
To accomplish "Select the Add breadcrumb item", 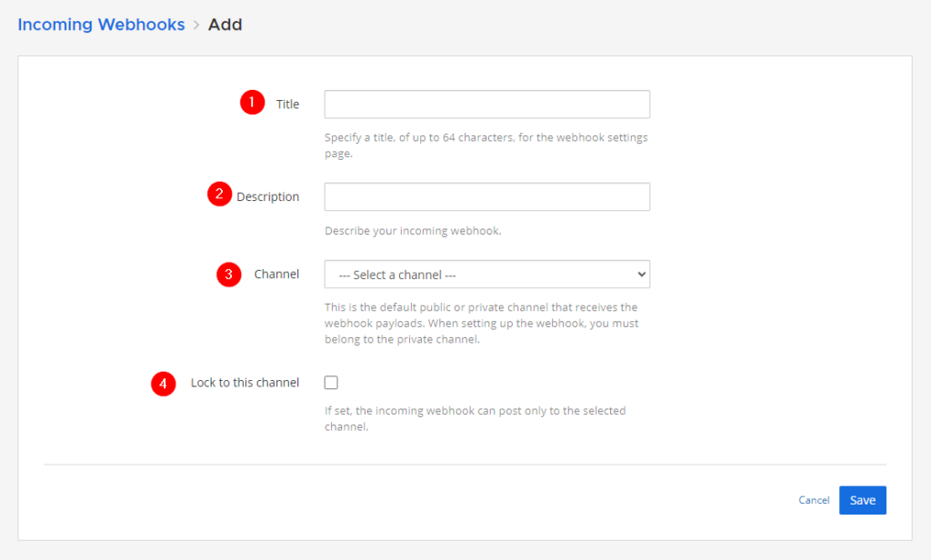I will 225,25.
